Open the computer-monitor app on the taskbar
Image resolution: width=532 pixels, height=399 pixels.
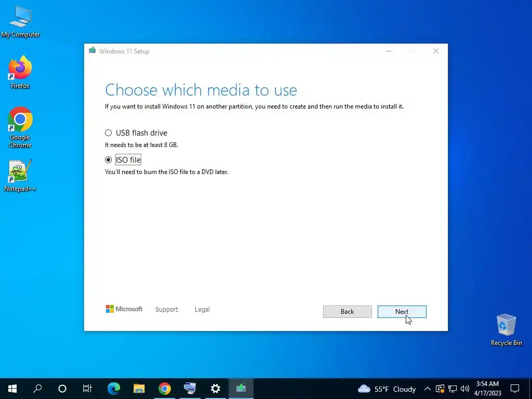tap(190, 389)
